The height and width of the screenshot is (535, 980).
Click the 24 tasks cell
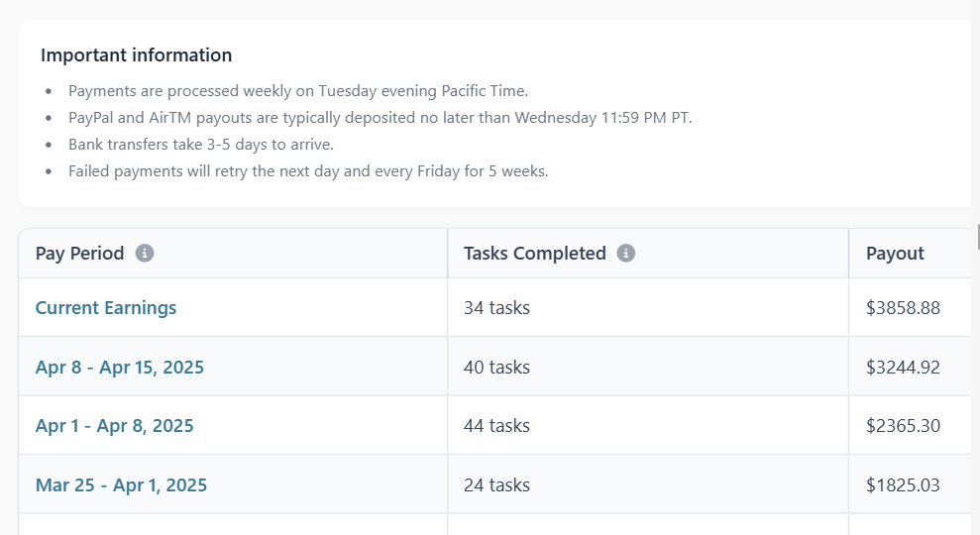tap(496, 485)
